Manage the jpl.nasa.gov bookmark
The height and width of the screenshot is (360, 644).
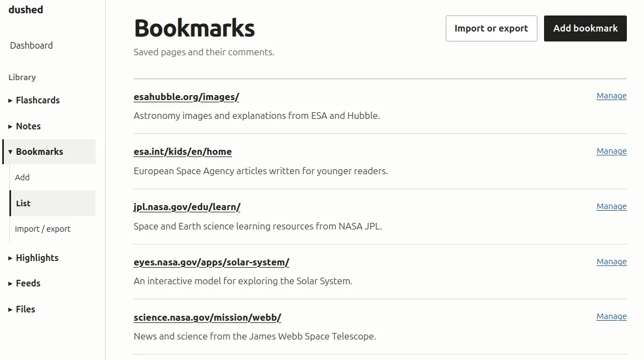tap(611, 206)
